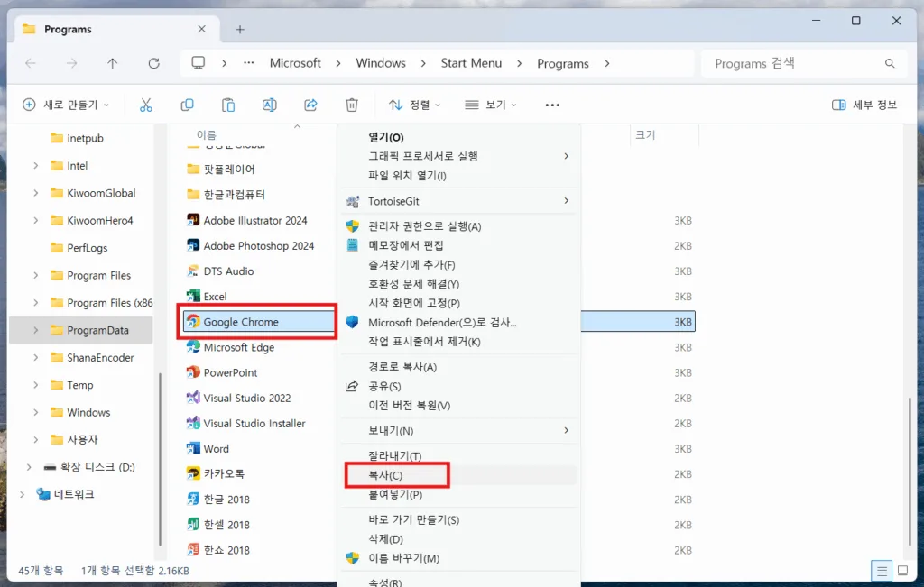The image size is (924, 587).
Task: Open the TortoiseGit submenu
Action: click(458, 201)
